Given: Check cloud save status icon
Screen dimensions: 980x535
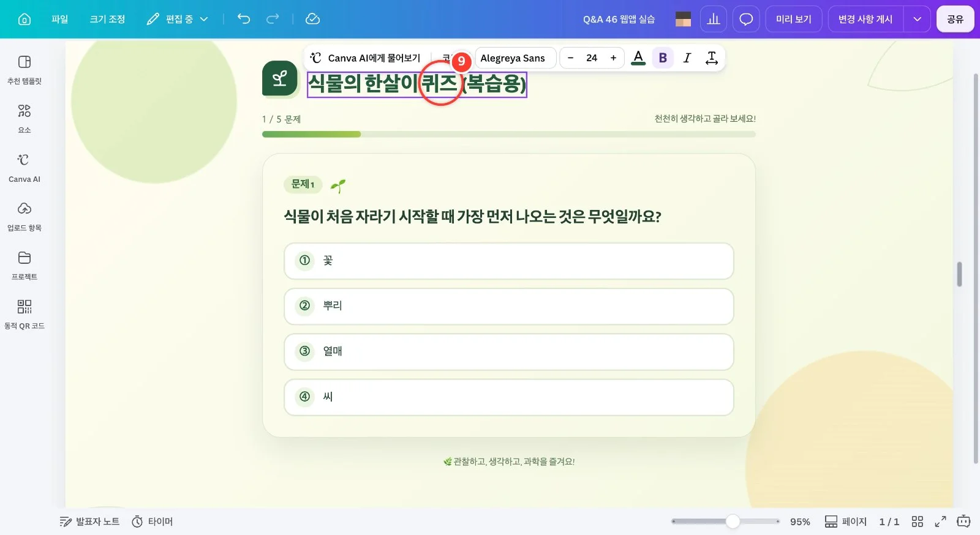Looking at the screenshot, I should coord(312,19).
